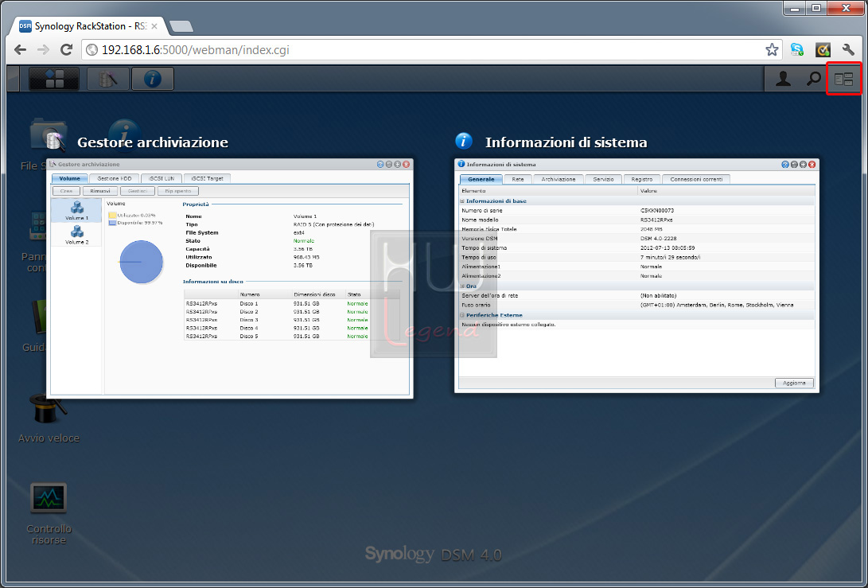868x588 pixels.
Task: Open the Skype browser extension
Action: tap(797, 50)
